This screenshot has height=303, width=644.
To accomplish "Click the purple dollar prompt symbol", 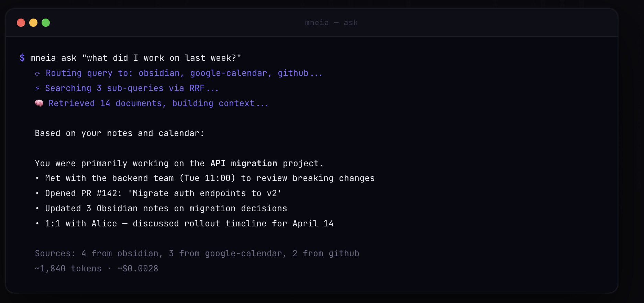I will (x=22, y=58).
